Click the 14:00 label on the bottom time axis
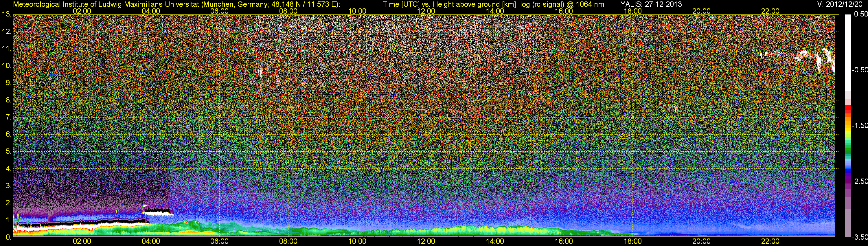Viewport: 868px width, 246px height. (495, 241)
